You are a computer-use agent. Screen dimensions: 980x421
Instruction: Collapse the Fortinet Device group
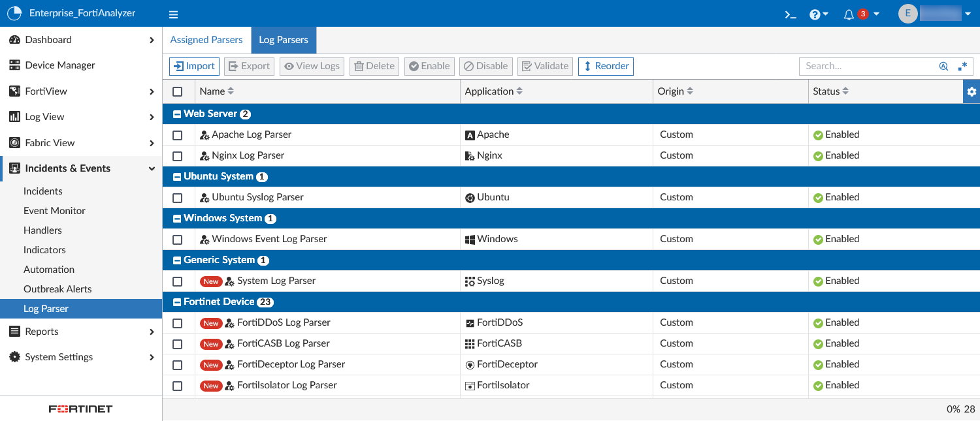click(176, 302)
